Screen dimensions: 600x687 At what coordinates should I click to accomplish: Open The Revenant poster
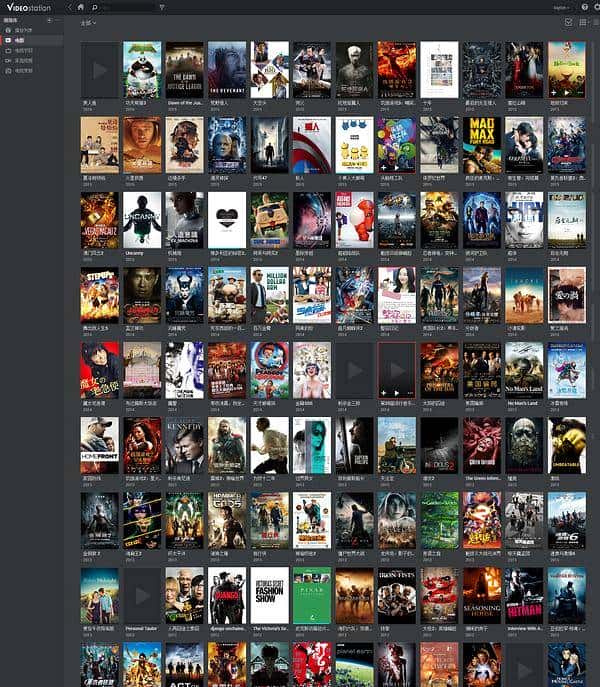pyautogui.click(x=227, y=70)
